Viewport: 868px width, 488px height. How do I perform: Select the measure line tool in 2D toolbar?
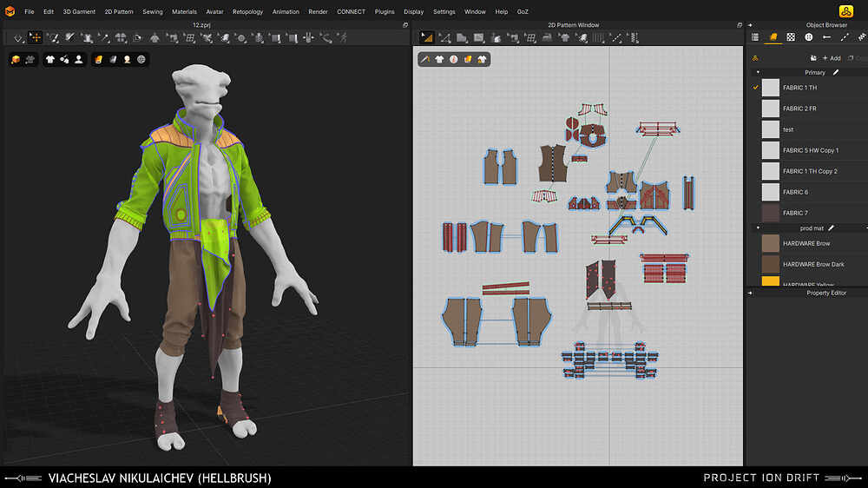(616, 37)
